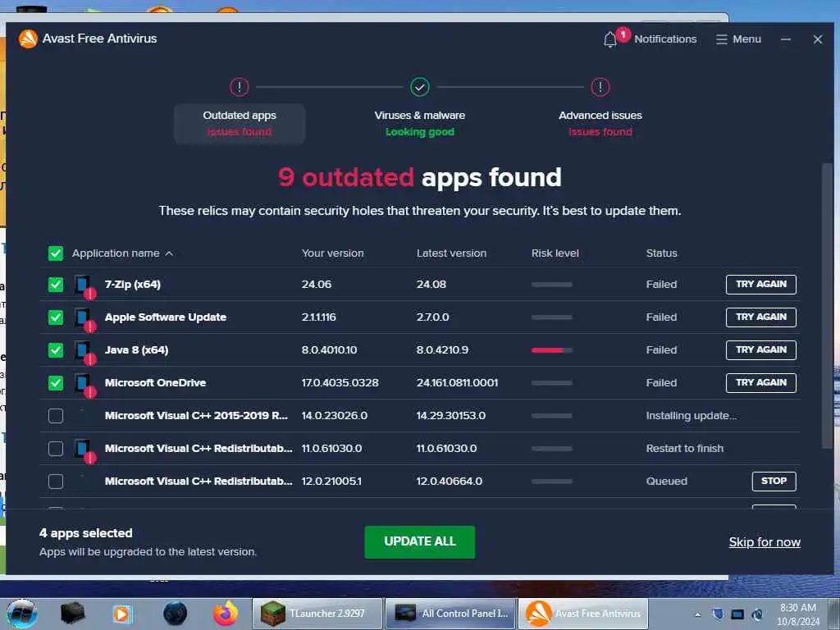Click the Avast logo icon in title bar

[28, 39]
